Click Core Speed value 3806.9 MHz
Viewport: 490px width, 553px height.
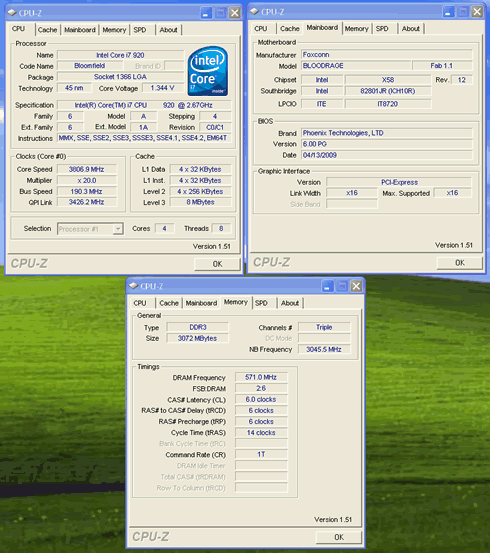tap(86, 169)
